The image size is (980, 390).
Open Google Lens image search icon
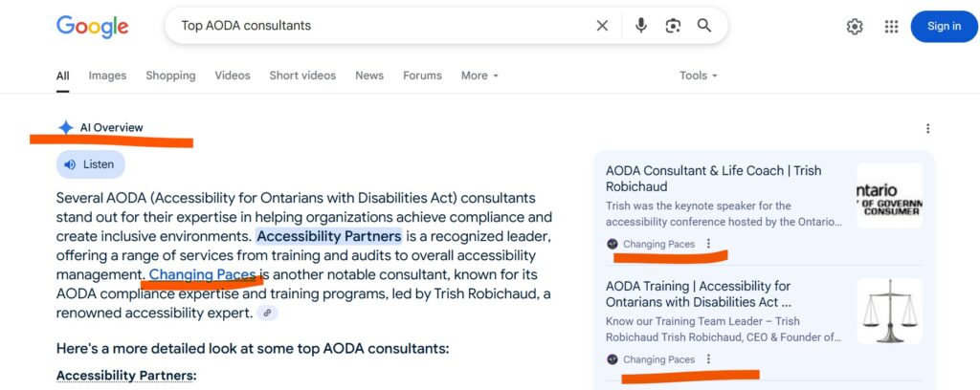click(x=673, y=26)
